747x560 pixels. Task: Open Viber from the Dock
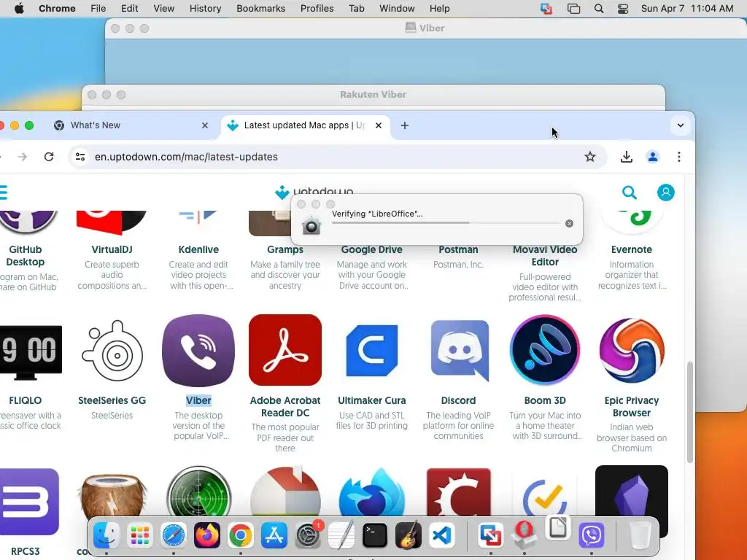click(591, 535)
